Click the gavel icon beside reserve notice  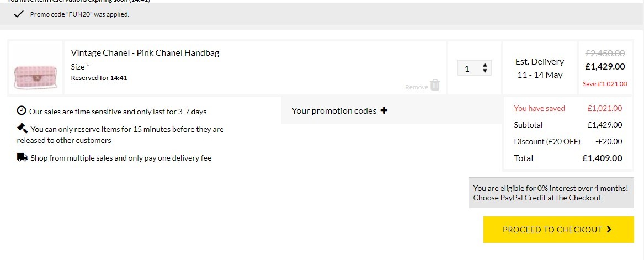22,128
